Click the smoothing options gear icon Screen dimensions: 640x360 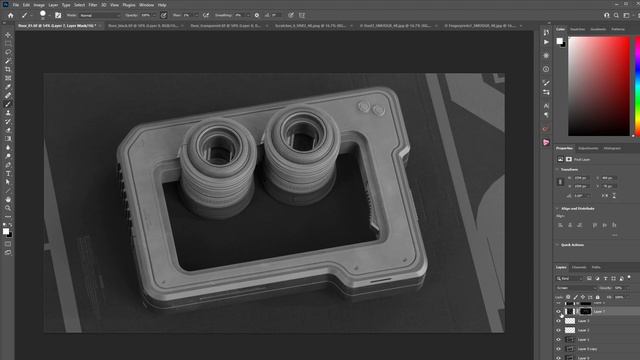pyautogui.click(x=257, y=16)
